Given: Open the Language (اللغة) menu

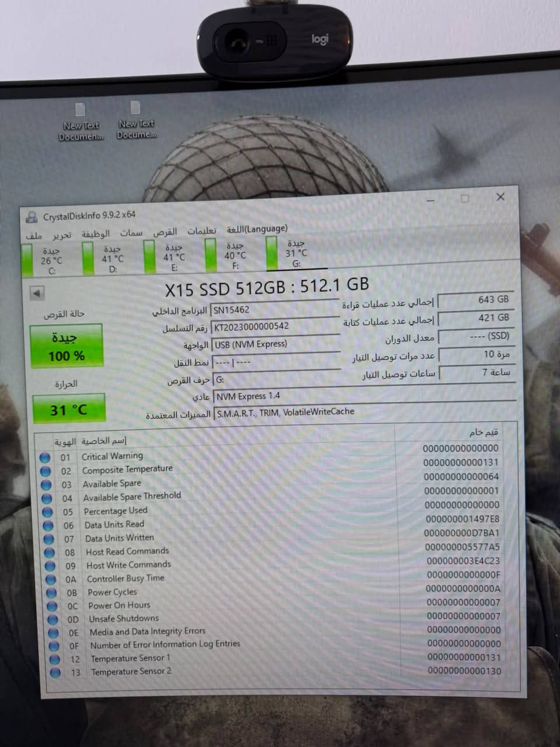Looking at the screenshot, I should coord(257,229).
